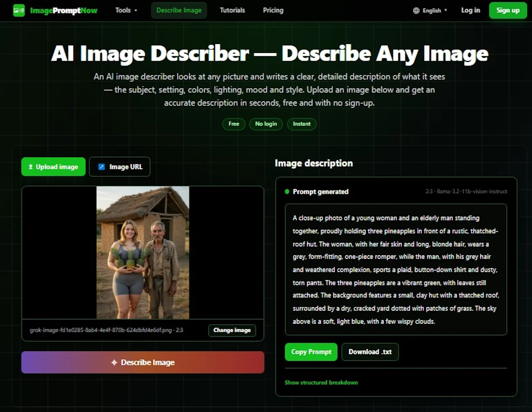Select the Free badge
This screenshot has height=412, width=532.
tap(234, 124)
